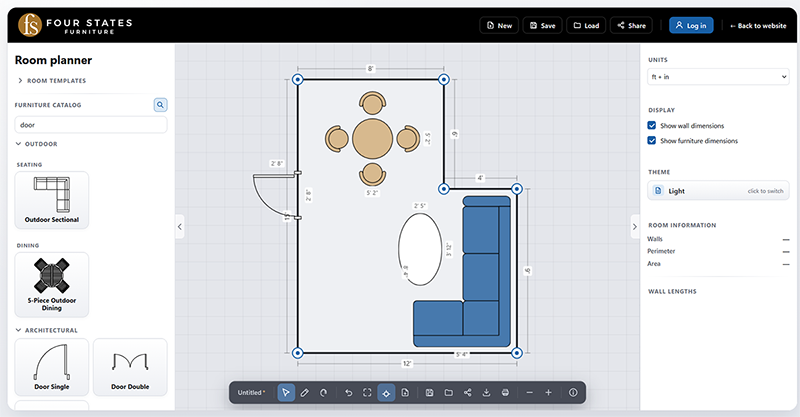Click the fit-to-screen frame icon
This screenshot has height=417, width=800.
(367, 393)
